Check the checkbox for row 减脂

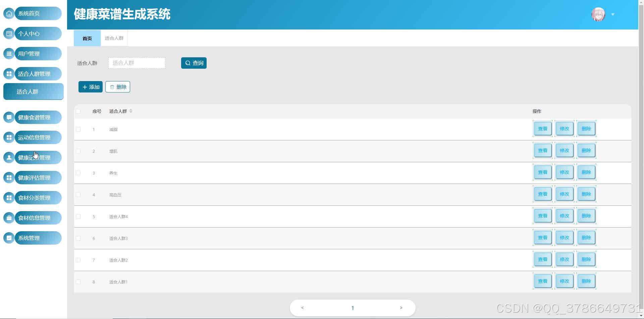point(78,129)
